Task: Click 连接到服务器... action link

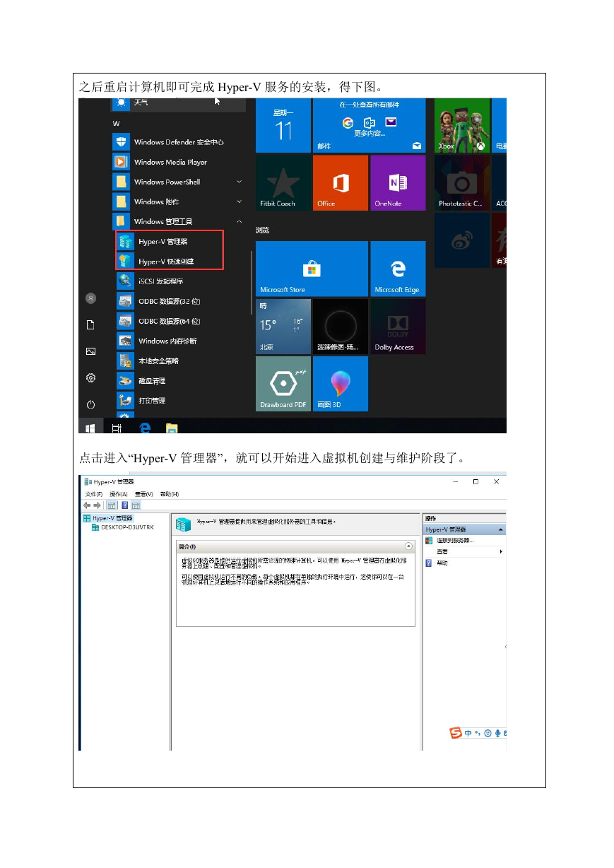Action: click(454, 541)
